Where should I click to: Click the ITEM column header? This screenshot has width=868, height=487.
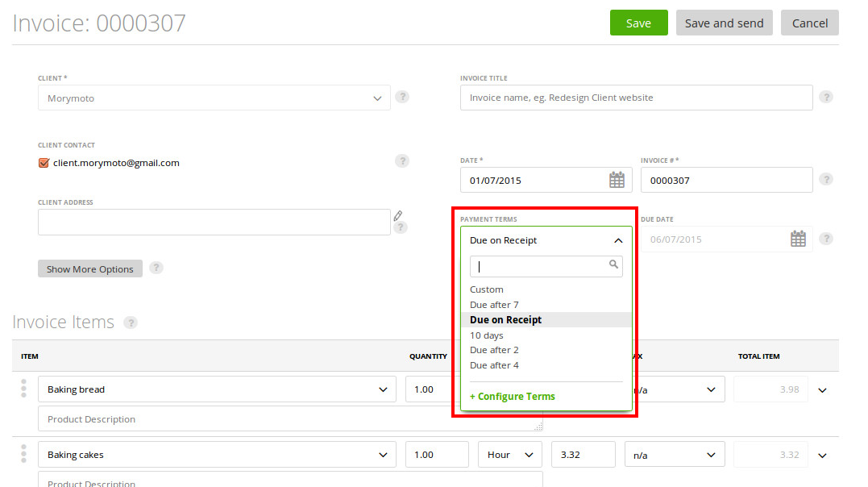pos(29,356)
